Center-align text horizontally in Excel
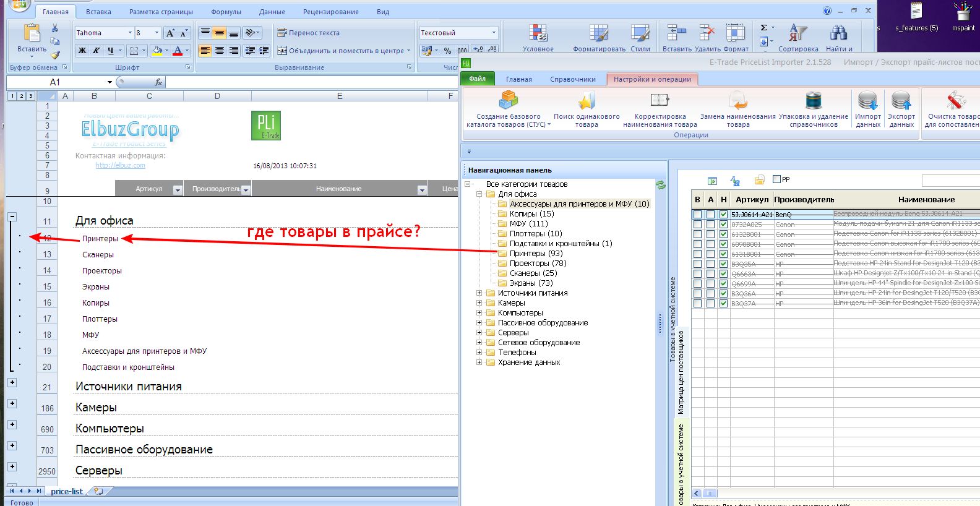Image resolution: width=980 pixels, height=506 pixels. [x=219, y=51]
